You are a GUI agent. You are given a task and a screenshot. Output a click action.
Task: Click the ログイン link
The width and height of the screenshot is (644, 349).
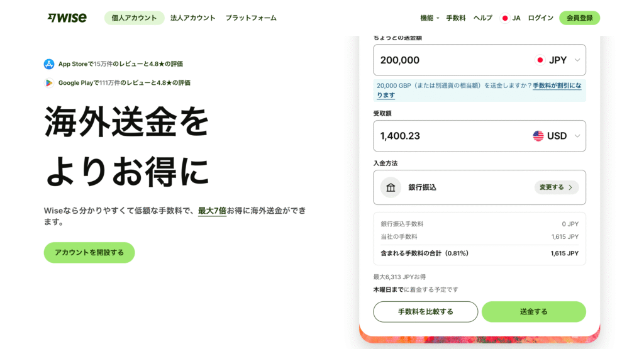pyautogui.click(x=540, y=18)
